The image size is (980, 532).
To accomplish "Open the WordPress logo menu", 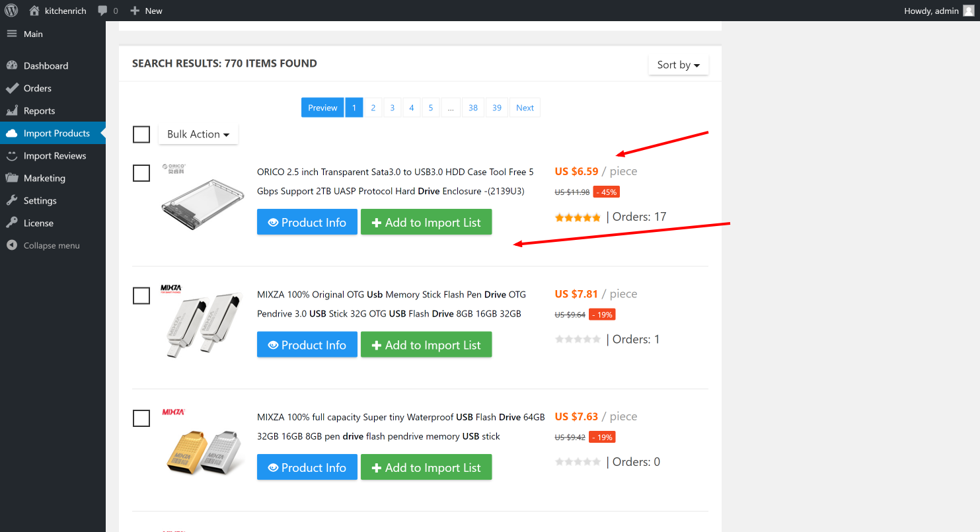I will point(11,11).
